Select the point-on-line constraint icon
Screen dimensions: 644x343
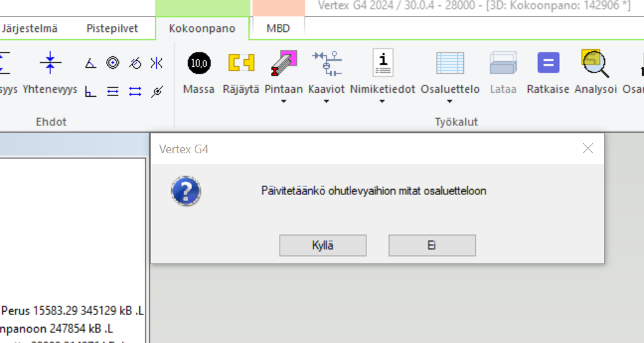pos(156,92)
